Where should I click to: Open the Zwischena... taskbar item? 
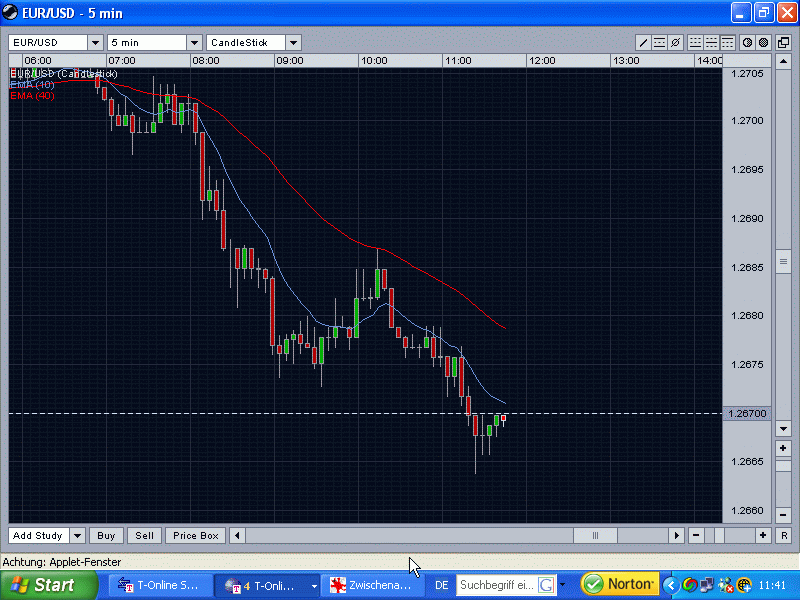[x=371, y=585]
